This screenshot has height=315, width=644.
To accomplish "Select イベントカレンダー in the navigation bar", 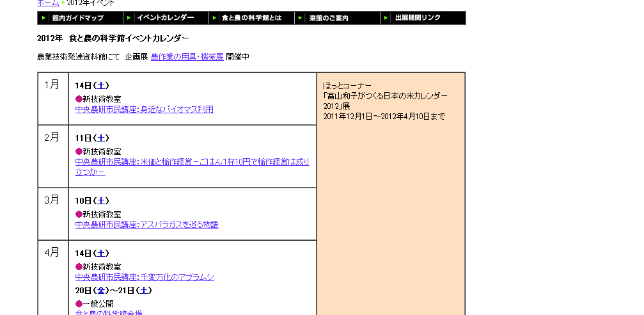I will coord(165,18).
